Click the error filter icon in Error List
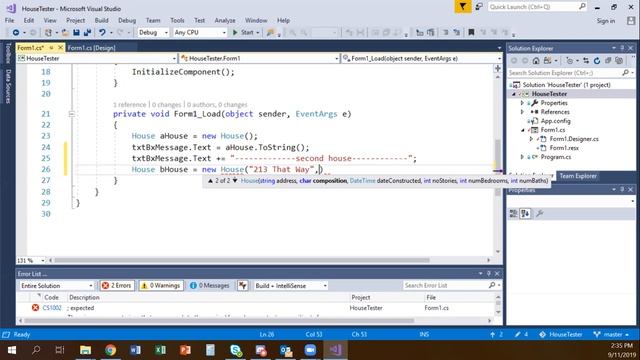The image size is (640, 360). click(243, 286)
